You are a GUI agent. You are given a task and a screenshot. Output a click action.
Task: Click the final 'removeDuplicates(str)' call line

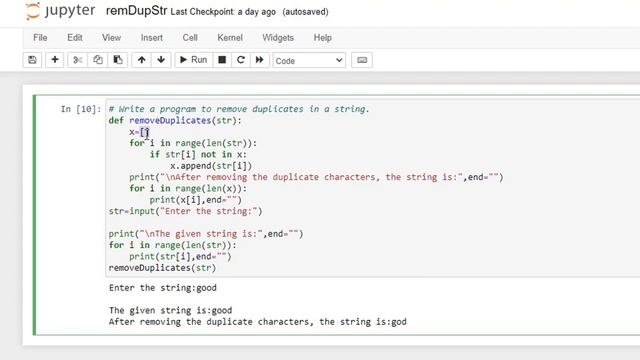click(162, 268)
